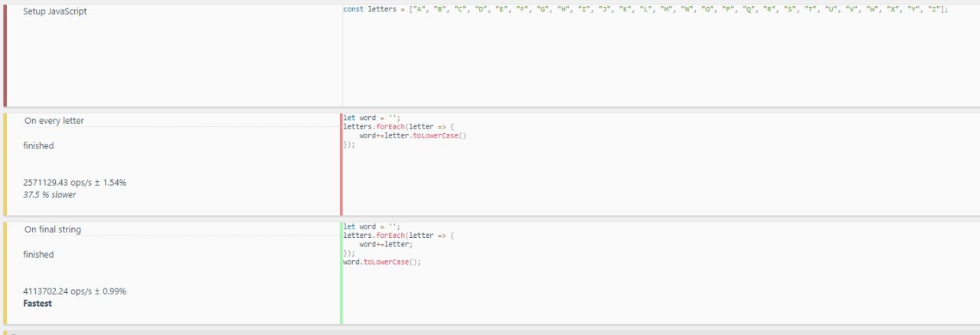Click 'let word' line in On every letter code

click(x=372, y=118)
